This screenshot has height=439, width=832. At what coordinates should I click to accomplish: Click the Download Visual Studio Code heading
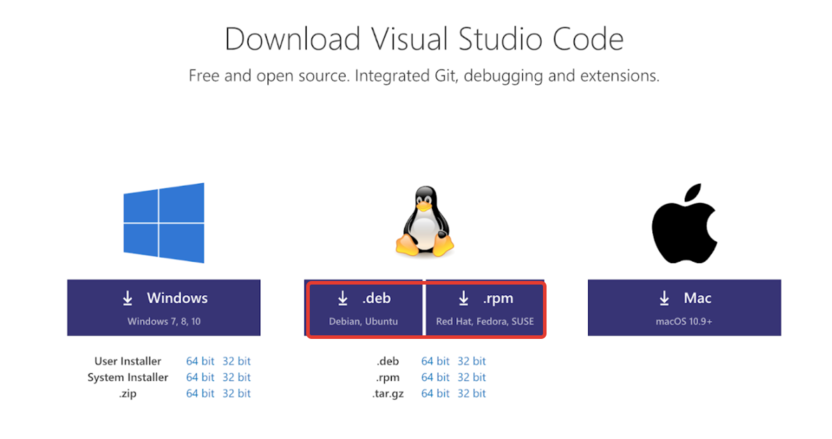pyautogui.click(x=424, y=39)
